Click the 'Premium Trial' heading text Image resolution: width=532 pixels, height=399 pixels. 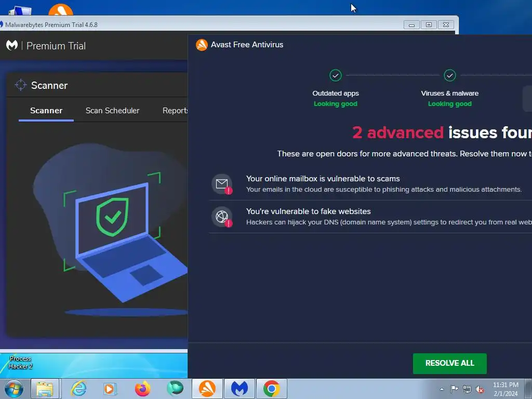click(x=56, y=46)
